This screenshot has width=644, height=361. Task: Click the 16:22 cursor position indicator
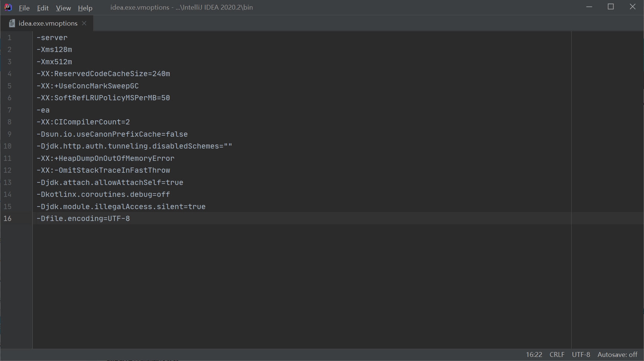(533, 354)
